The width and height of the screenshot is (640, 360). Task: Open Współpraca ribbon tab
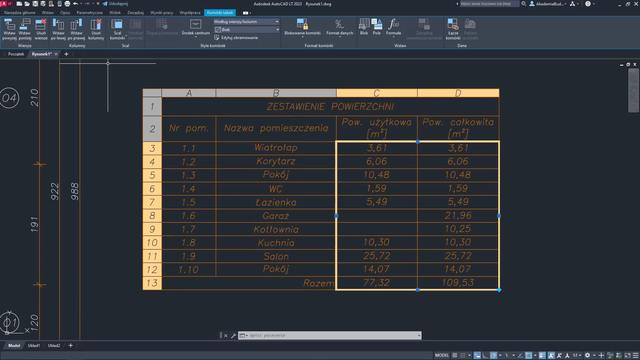click(x=190, y=13)
